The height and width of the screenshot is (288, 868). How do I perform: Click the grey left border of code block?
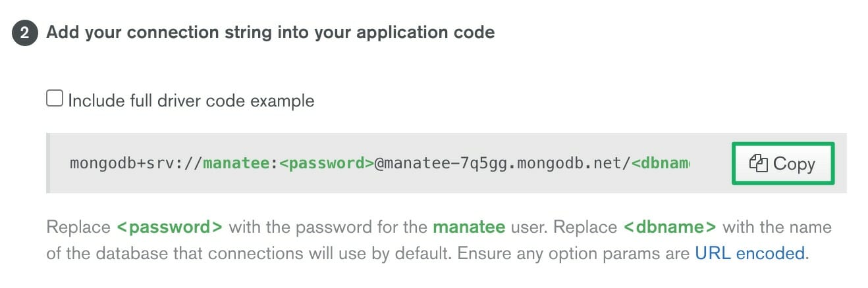[48, 163]
